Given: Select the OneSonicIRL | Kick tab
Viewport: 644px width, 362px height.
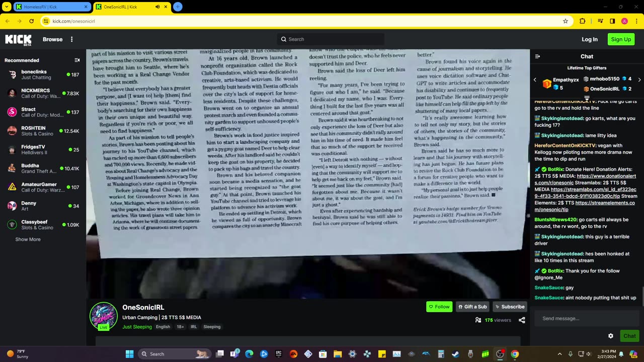Looking at the screenshot, I should click(131, 7).
